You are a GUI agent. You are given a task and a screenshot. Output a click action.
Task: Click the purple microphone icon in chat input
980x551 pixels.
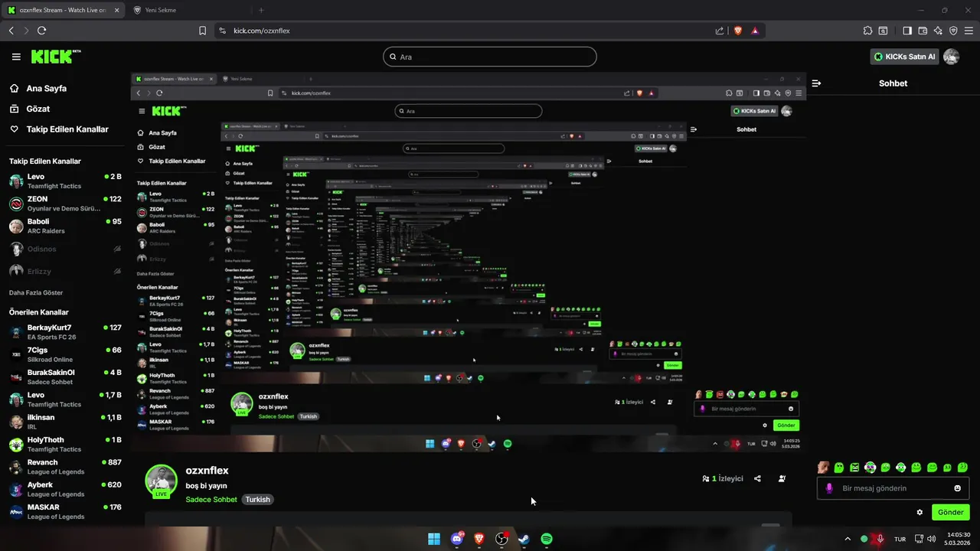point(829,488)
